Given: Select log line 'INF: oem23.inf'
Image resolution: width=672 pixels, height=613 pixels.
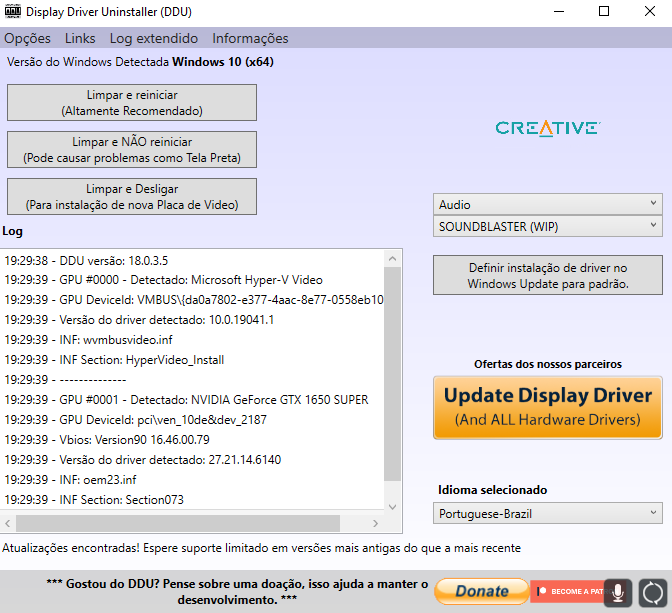Looking at the screenshot, I should point(70,480).
